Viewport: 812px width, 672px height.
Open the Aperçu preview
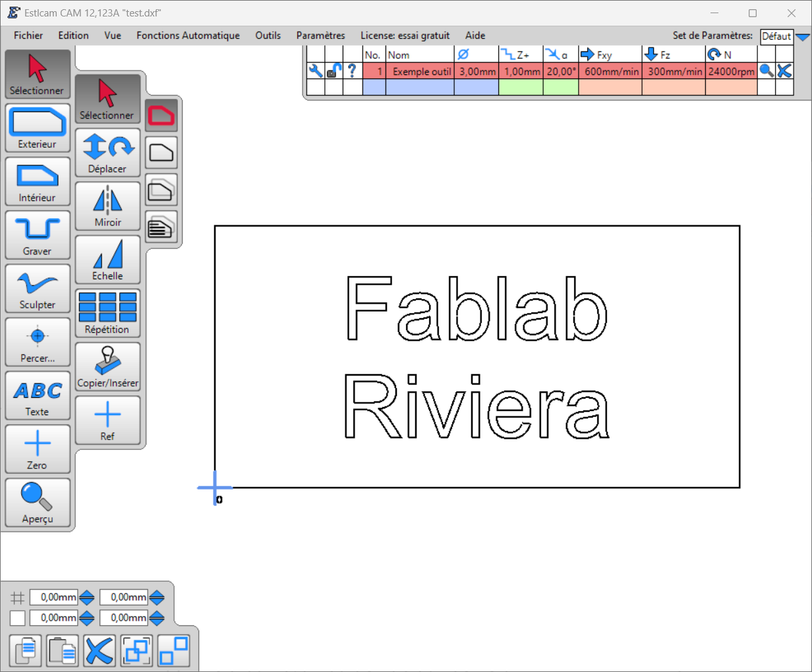click(x=38, y=503)
